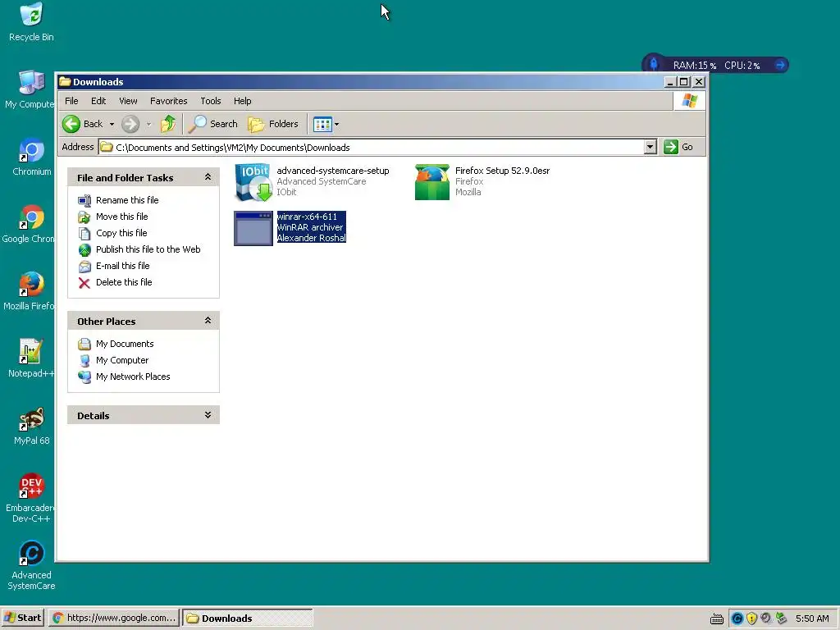Image resolution: width=840 pixels, height=630 pixels.
Task: Click the on-screen keyboard tray icon
Action: (717, 619)
